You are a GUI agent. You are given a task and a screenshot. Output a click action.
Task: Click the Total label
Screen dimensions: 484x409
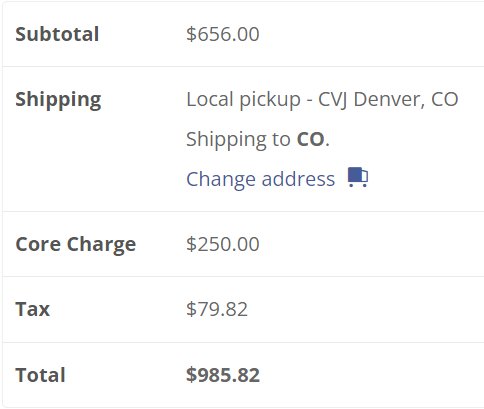tap(40, 375)
